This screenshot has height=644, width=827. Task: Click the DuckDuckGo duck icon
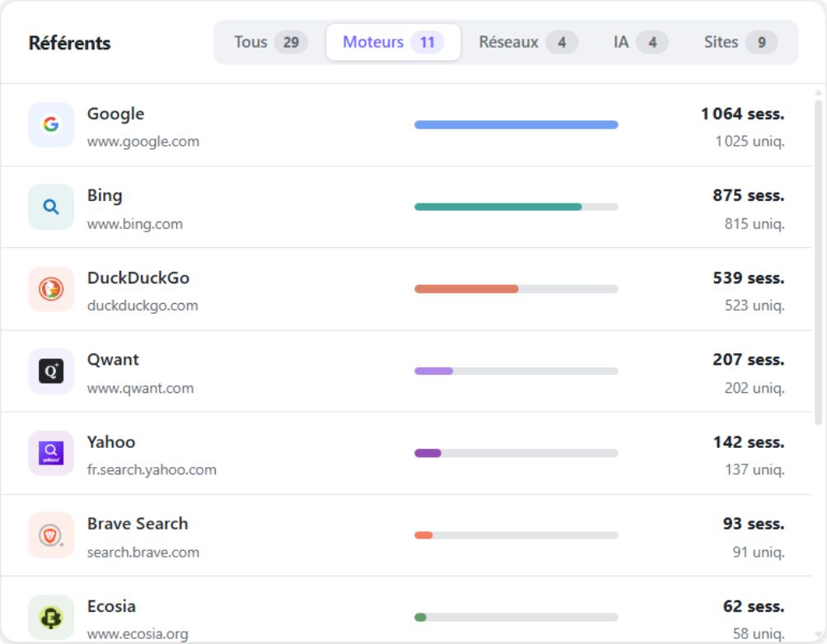(x=51, y=289)
